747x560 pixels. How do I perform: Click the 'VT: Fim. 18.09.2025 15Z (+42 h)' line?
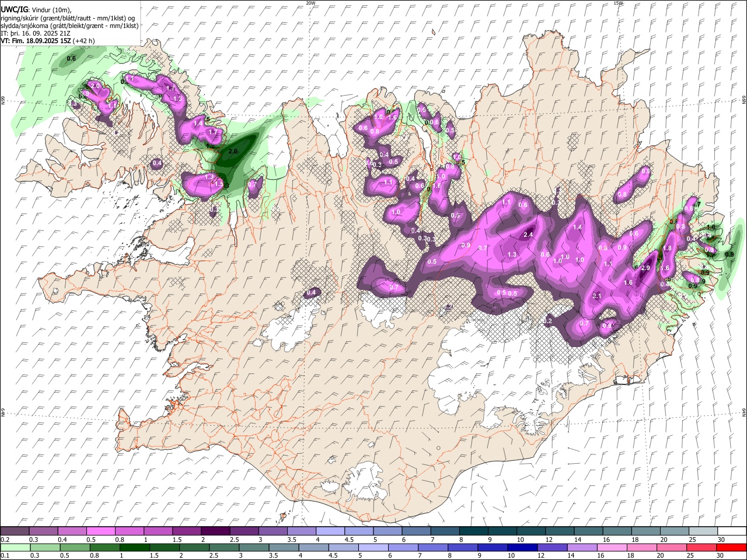(48, 41)
